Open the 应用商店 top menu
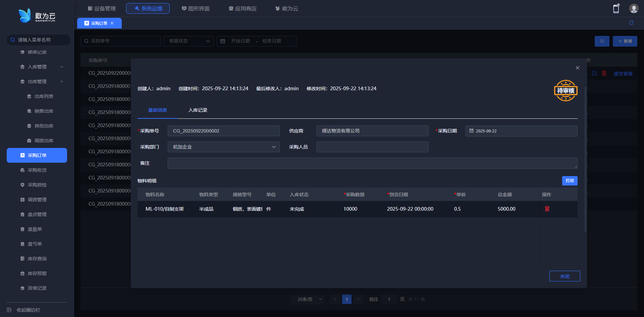The image size is (644, 317). tap(243, 8)
